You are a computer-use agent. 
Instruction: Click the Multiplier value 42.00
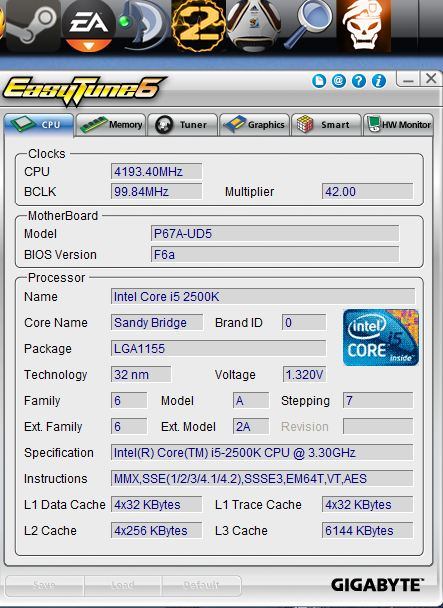coord(367,192)
